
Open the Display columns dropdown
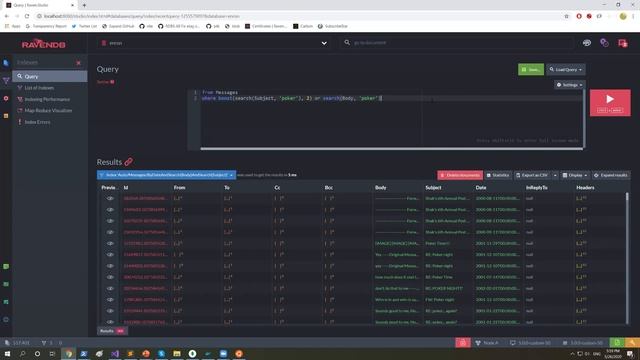575,175
